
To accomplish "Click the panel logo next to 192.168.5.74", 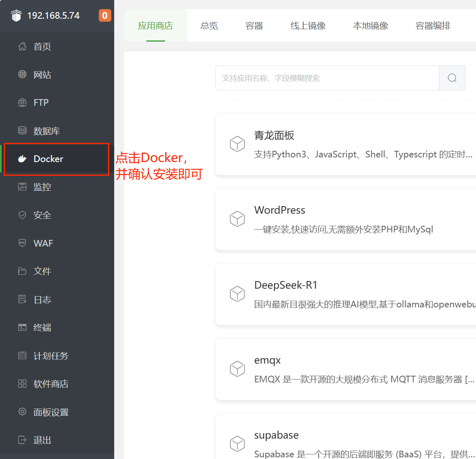I will [x=16, y=15].
